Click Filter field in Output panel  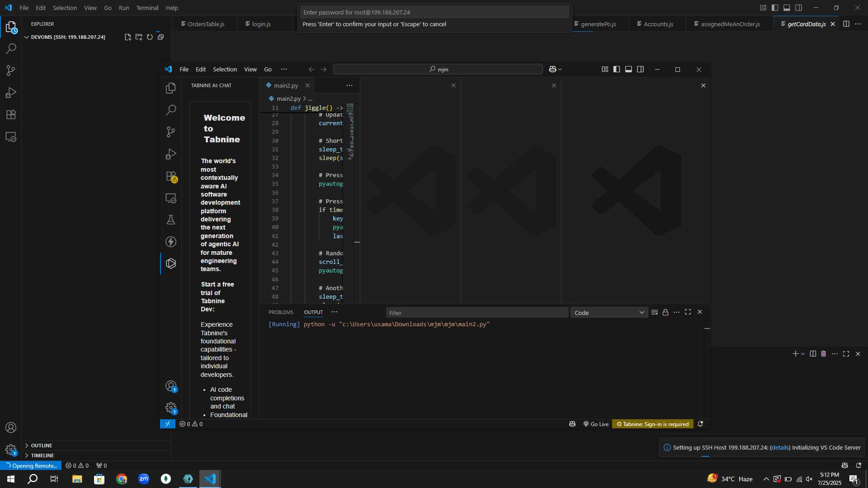[477, 313]
